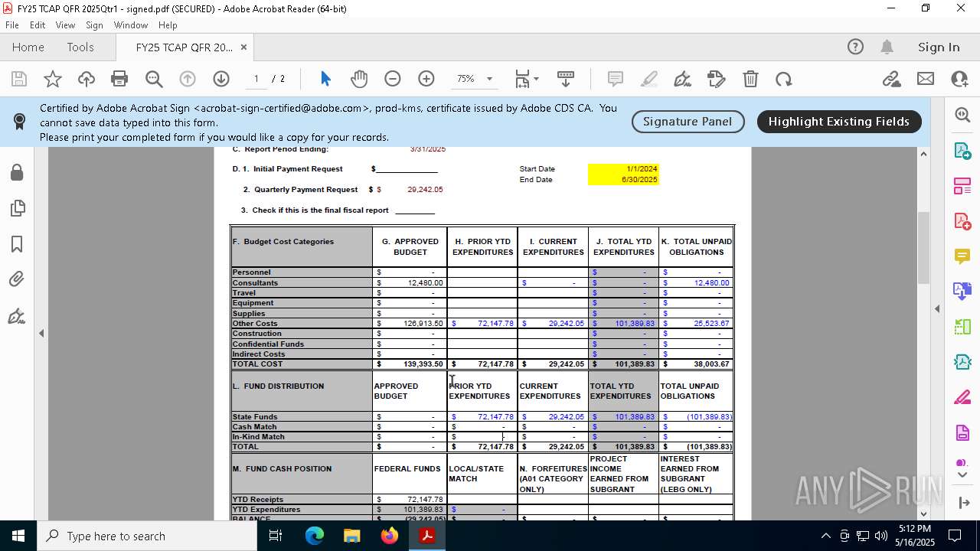The image size is (980, 551).
Task: Switch to the Tools tab
Action: coord(80,47)
